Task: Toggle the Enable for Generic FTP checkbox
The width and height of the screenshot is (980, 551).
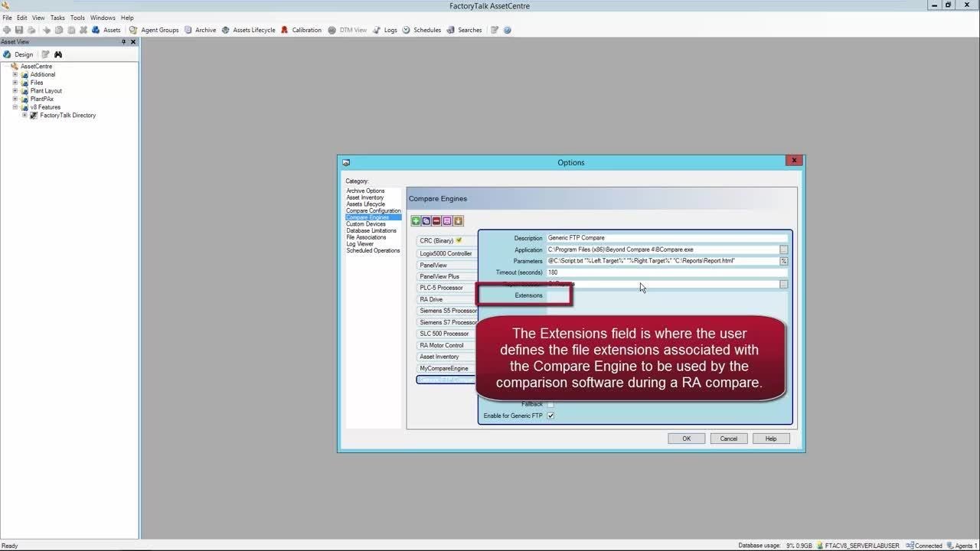Action: pyautogui.click(x=550, y=416)
